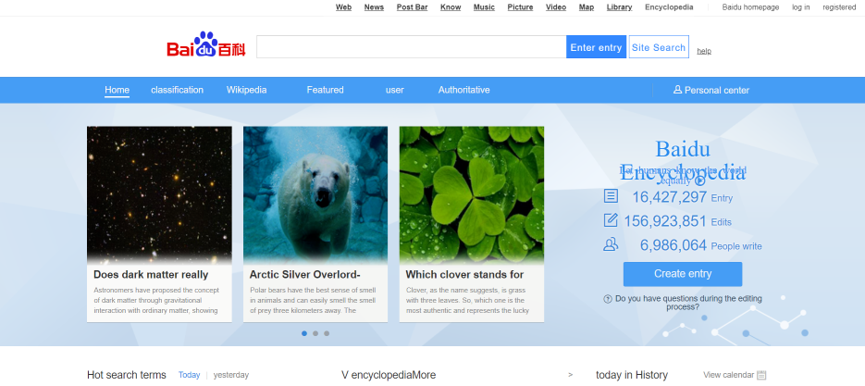Select the yesterday hot search tab
This screenshot has width=865, height=386.
tap(231, 375)
